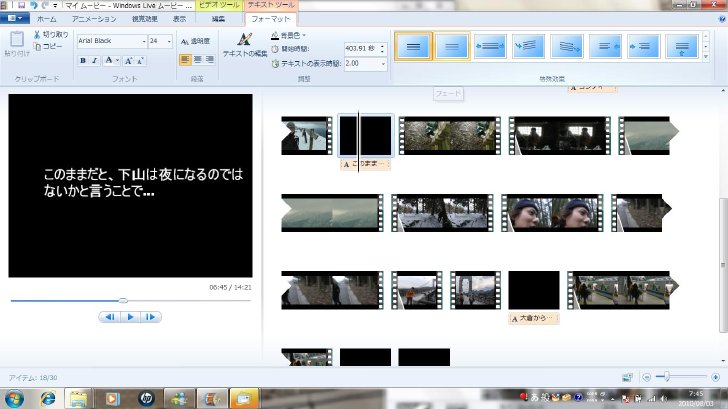Screen dimensions: 728x409
Task: Align the text left
Action: point(185,59)
